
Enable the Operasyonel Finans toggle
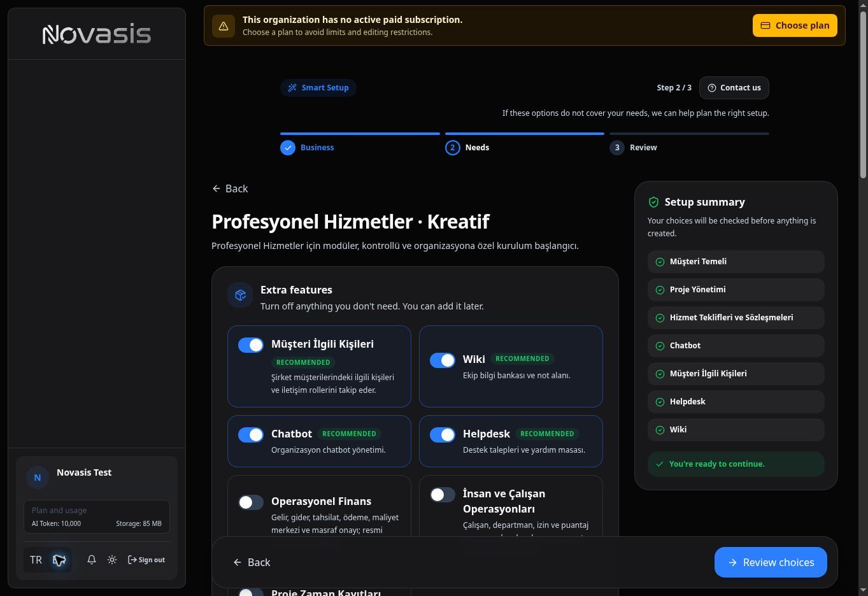[251, 502]
